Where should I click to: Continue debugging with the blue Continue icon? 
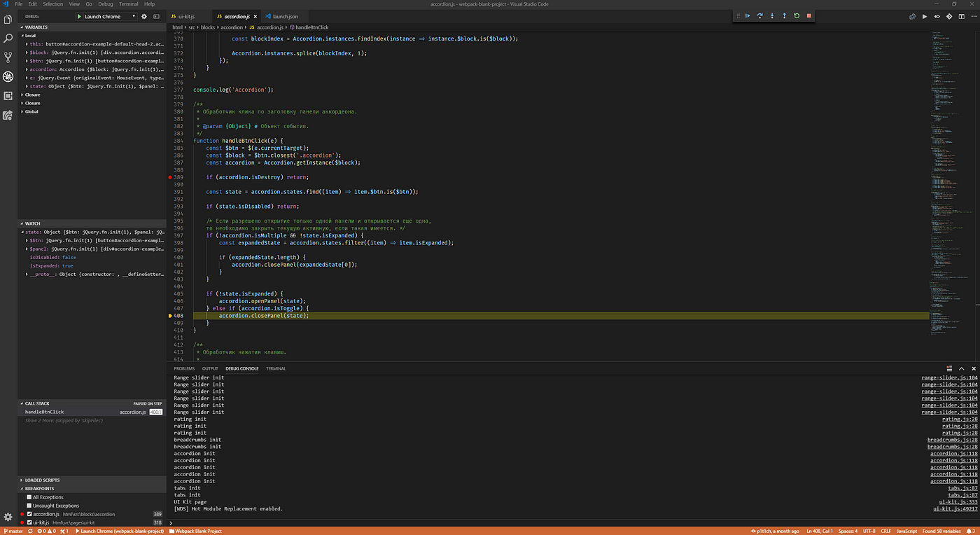[748, 15]
